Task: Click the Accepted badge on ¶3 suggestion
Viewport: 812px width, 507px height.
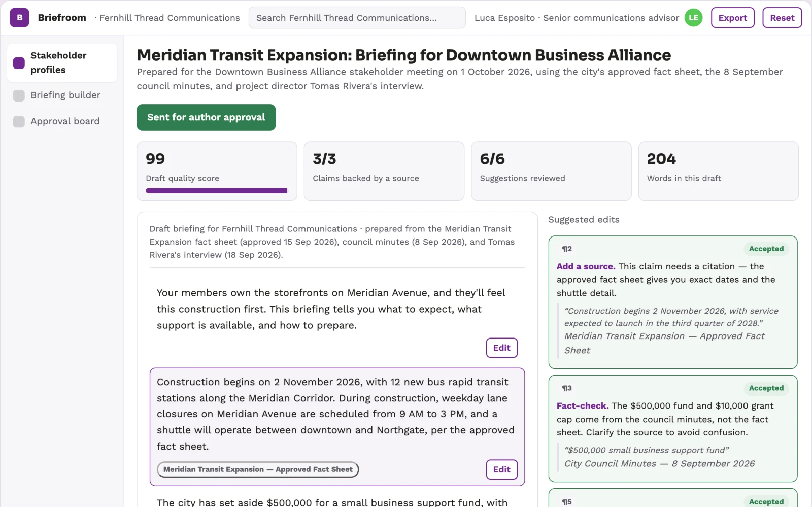Action: [766, 388]
